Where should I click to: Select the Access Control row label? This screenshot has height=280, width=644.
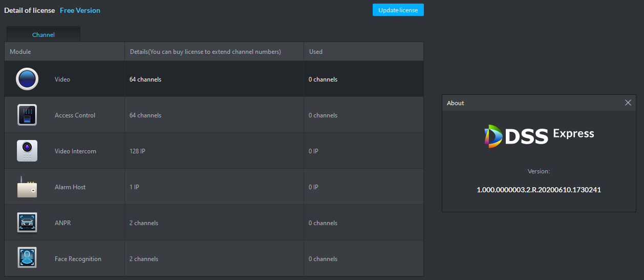click(x=75, y=115)
